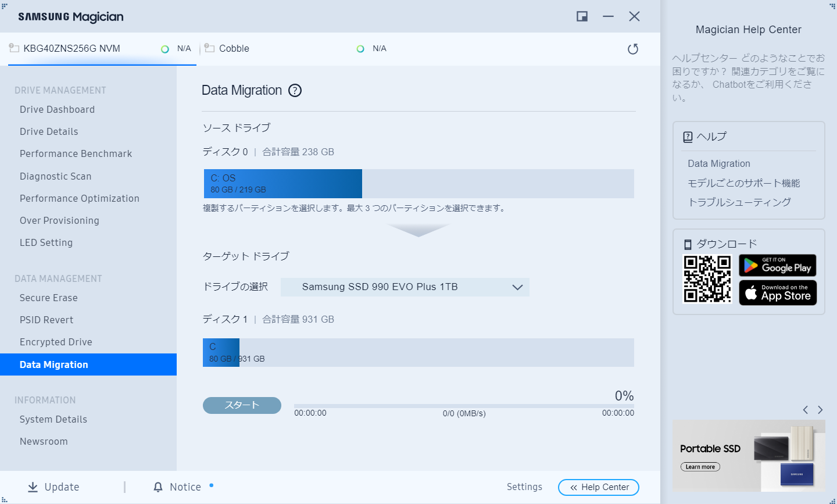Scan the app download QR code
Image resolution: width=837 pixels, height=504 pixels.
pos(707,279)
